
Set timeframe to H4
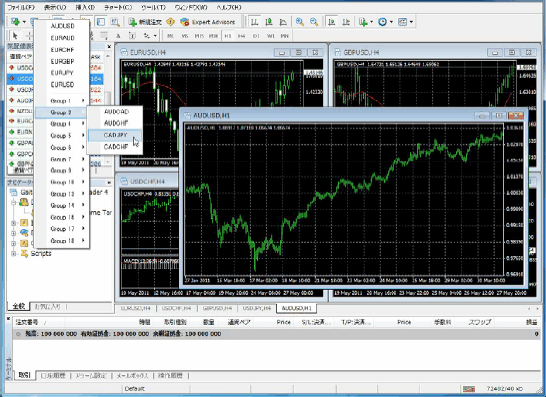[242, 36]
